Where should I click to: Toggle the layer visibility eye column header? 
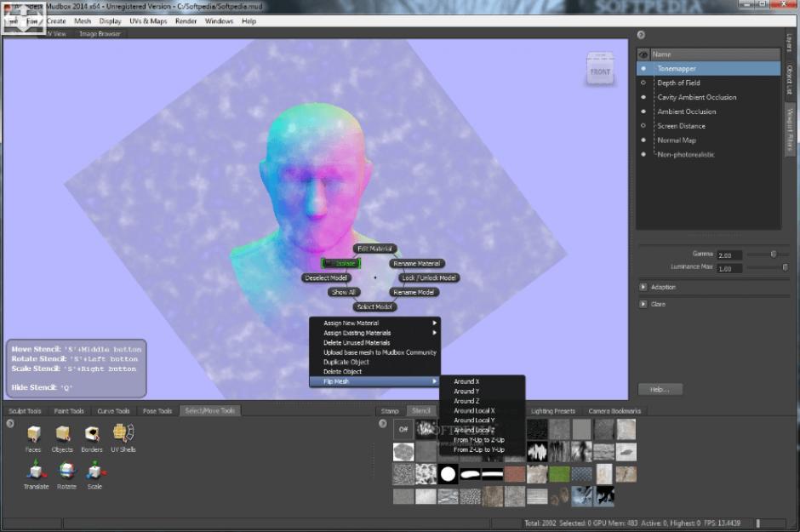[643, 54]
